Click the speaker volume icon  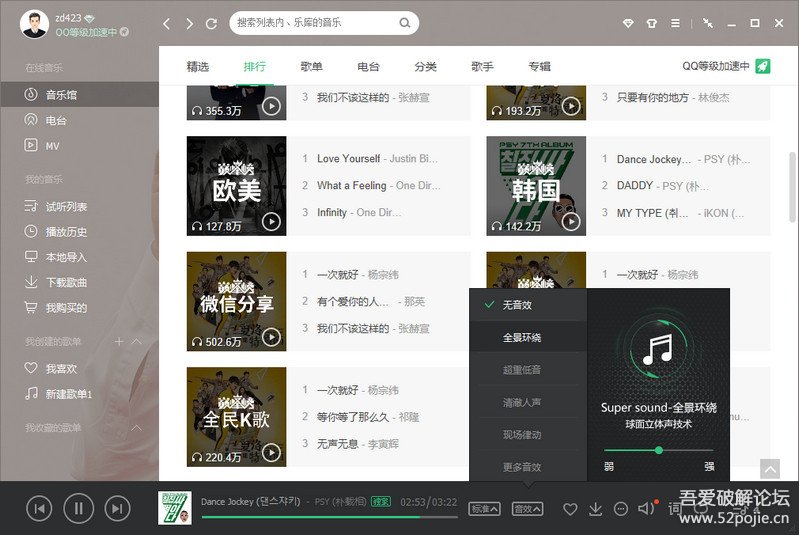[646, 509]
